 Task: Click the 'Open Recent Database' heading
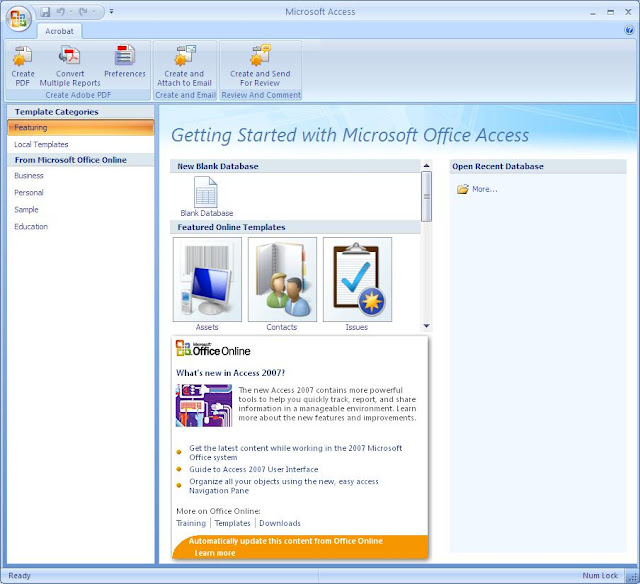(498, 166)
